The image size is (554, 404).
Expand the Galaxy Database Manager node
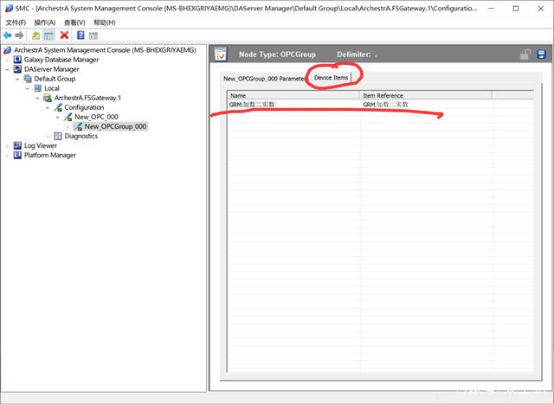coord(7,60)
